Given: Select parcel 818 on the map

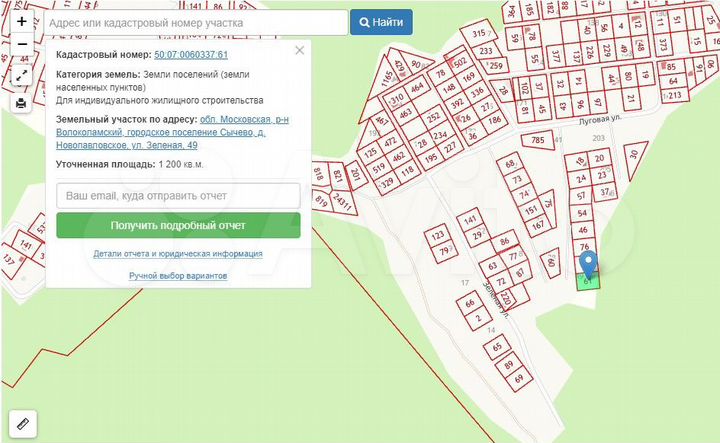Looking at the screenshot, I should pos(318,174).
